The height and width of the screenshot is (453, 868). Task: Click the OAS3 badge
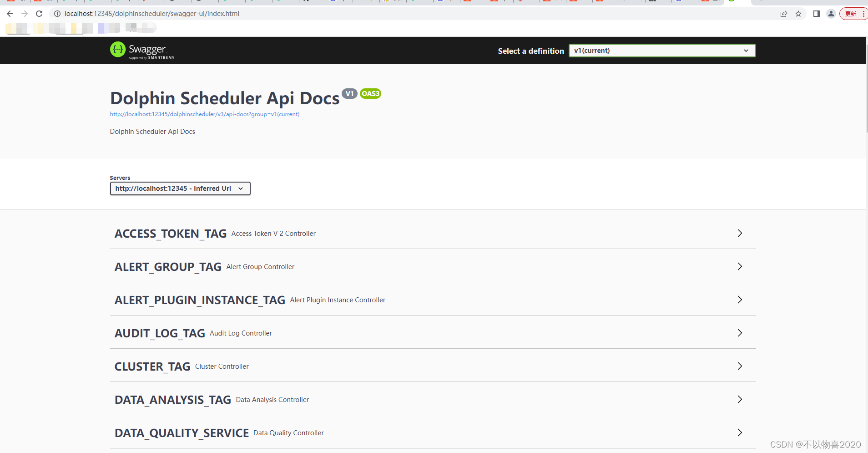point(370,93)
